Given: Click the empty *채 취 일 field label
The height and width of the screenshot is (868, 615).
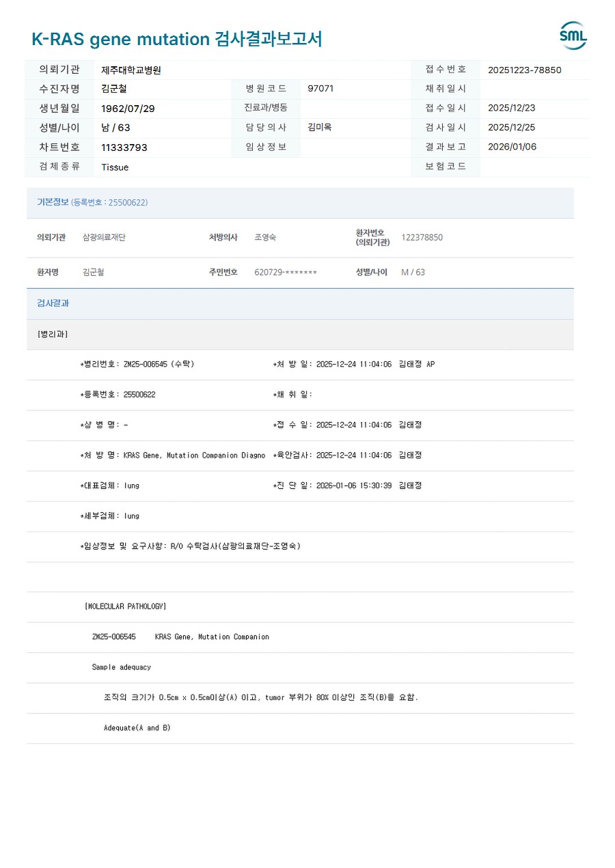Looking at the screenshot, I should 292,395.
